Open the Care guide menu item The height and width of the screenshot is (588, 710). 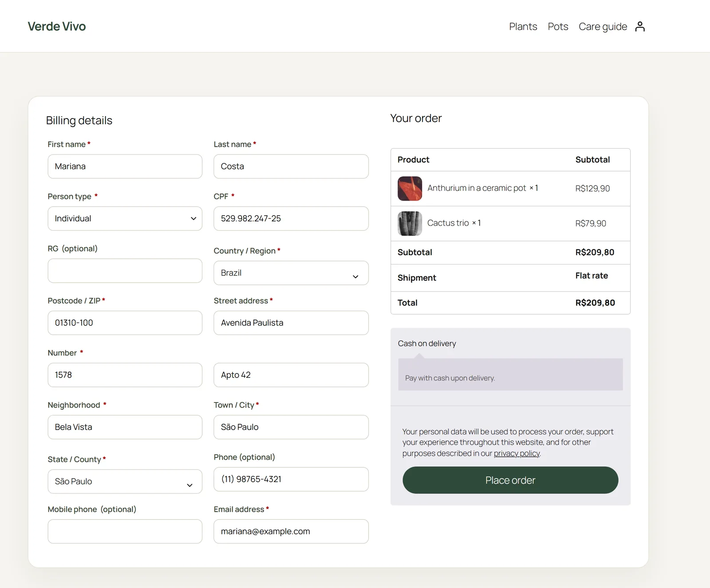pos(603,27)
